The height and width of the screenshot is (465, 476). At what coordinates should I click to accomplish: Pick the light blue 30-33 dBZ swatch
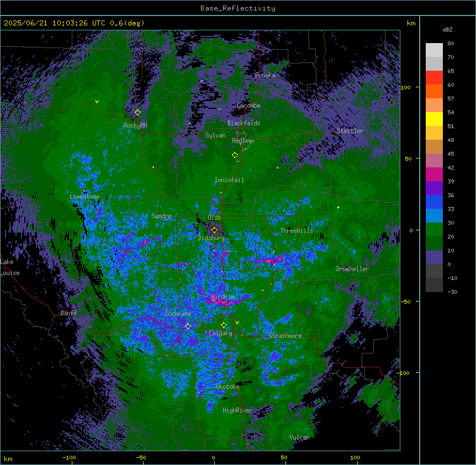434,216
